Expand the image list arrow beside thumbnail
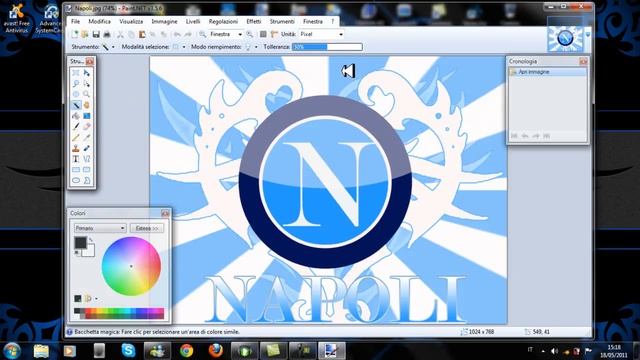Screen dimensions: 640x360 tap(588, 36)
